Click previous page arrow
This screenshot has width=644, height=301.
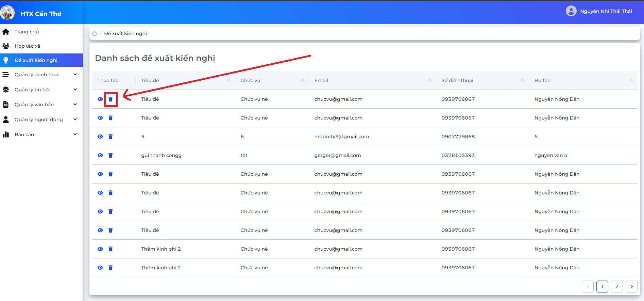(588, 286)
